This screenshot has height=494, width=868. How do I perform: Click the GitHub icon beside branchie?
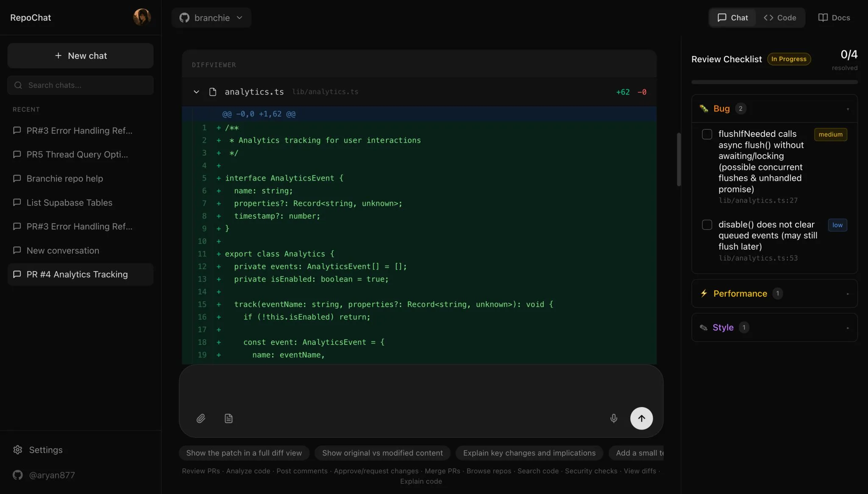[184, 17]
